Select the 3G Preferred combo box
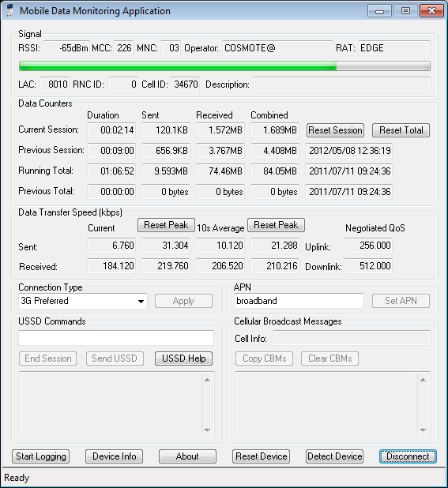This screenshot has width=448, height=488. click(83, 301)
